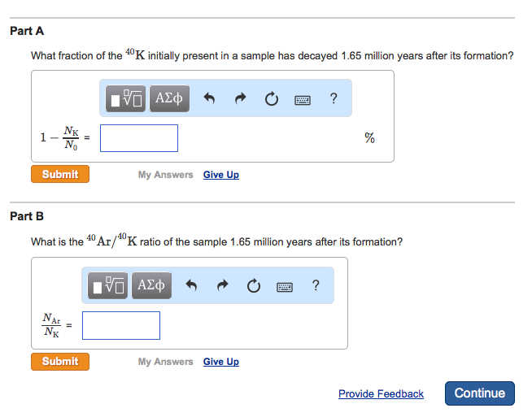Screen dimensions: 532x417
Task: Open Greek symbols palette in Part A
Action: pyautogui.click(x=169, y=99)
